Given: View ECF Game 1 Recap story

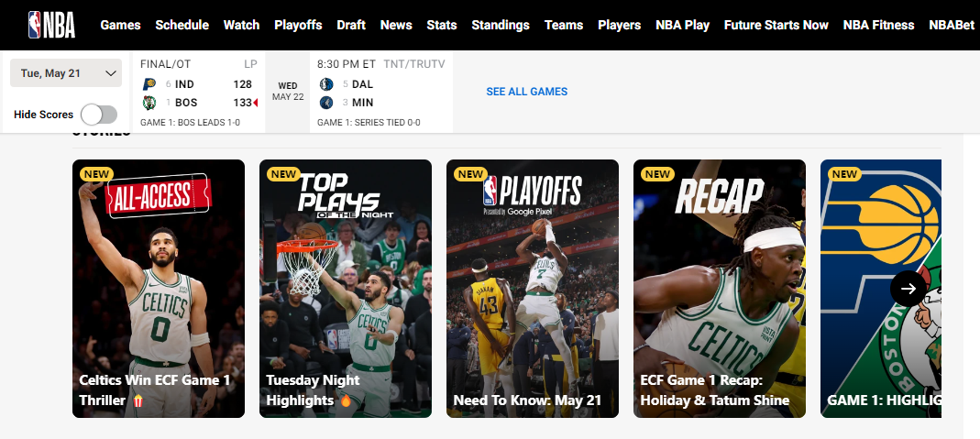Looking at the screenshot, I should pyautogui.click(x=720, y=289).
